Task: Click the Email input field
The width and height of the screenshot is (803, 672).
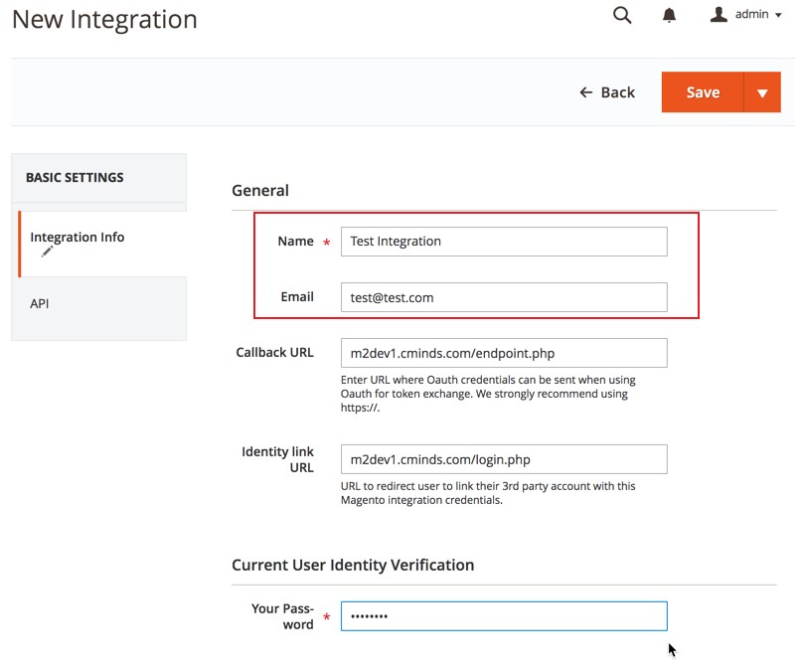Action: click(x=503, y=297)
